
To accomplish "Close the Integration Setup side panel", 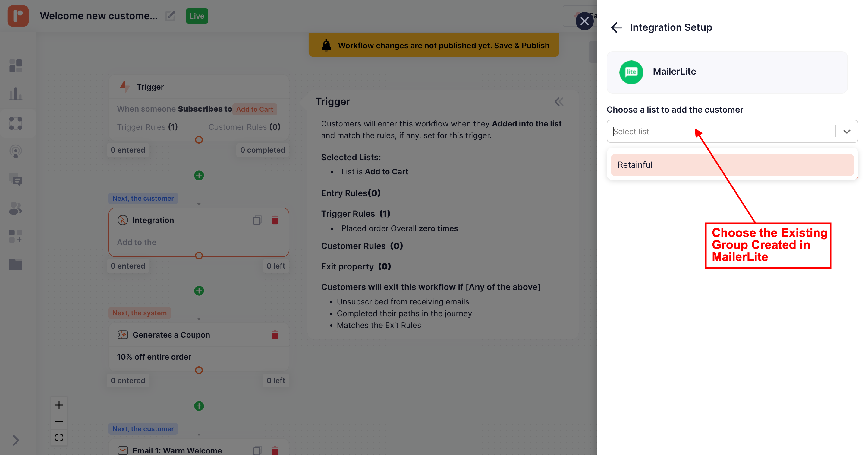I will [584, 21].
